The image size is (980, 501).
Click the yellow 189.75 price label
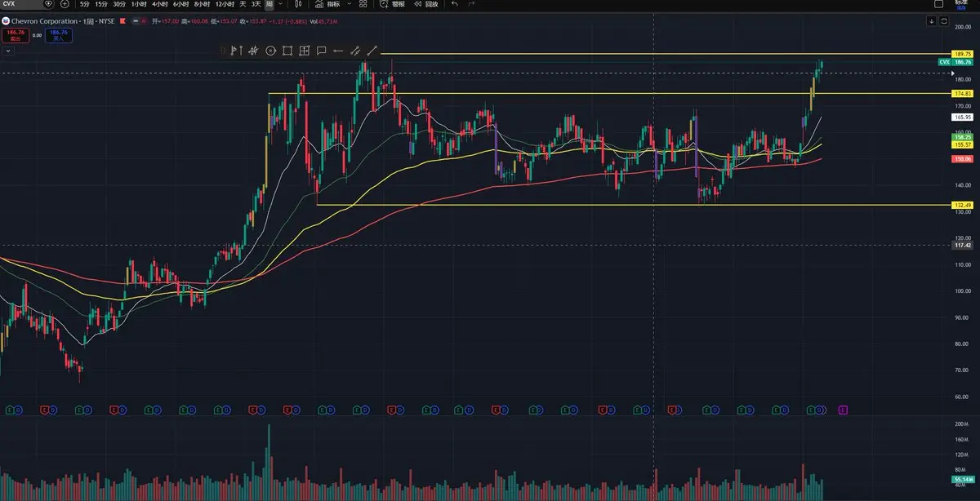point(961,54)
